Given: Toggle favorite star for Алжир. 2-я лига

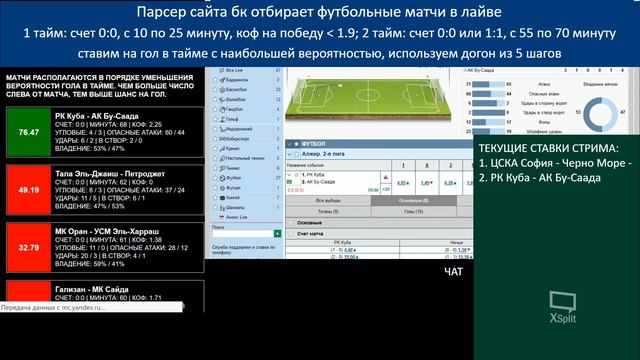Looking at the screenshot, I should [297, 154].
